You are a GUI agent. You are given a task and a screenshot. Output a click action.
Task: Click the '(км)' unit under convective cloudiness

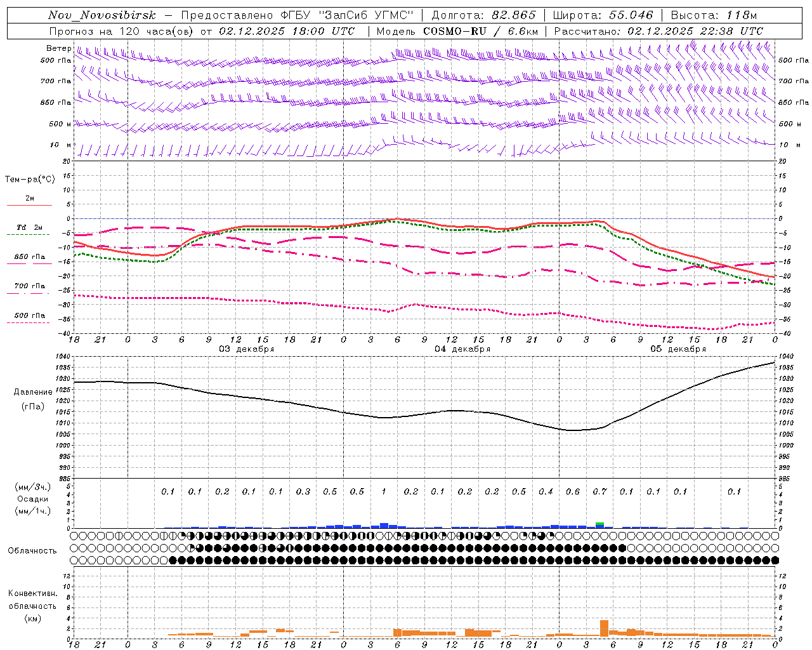click(32, 618)
